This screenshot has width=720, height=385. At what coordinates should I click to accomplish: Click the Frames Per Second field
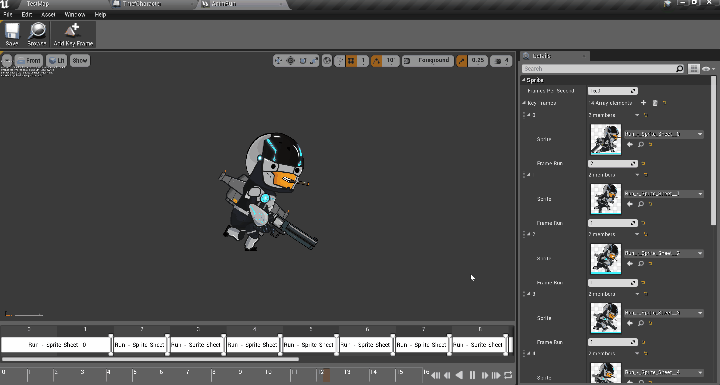click(613, 91)
